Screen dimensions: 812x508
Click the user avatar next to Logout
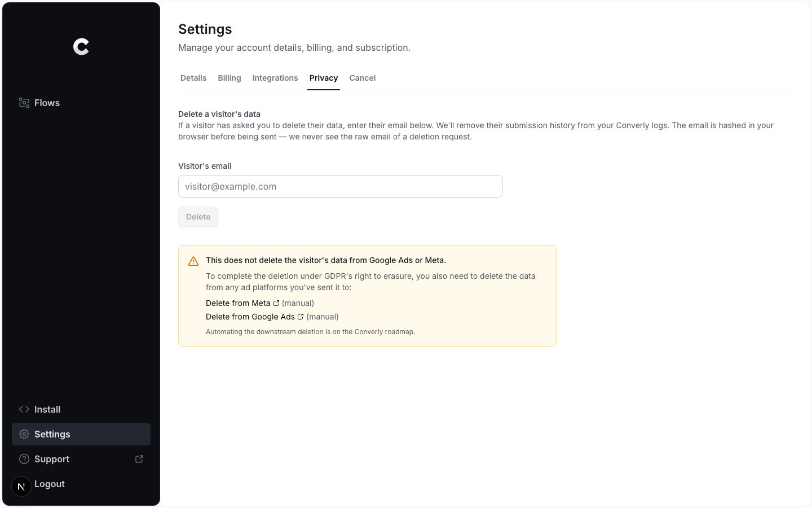[21, 486]
